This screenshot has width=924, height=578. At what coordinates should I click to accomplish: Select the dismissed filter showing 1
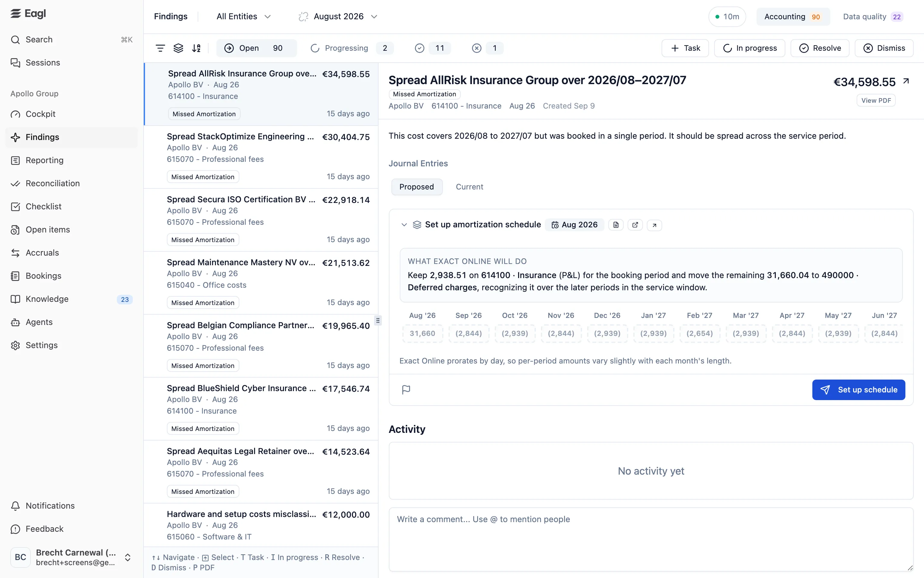pos(487,48)
